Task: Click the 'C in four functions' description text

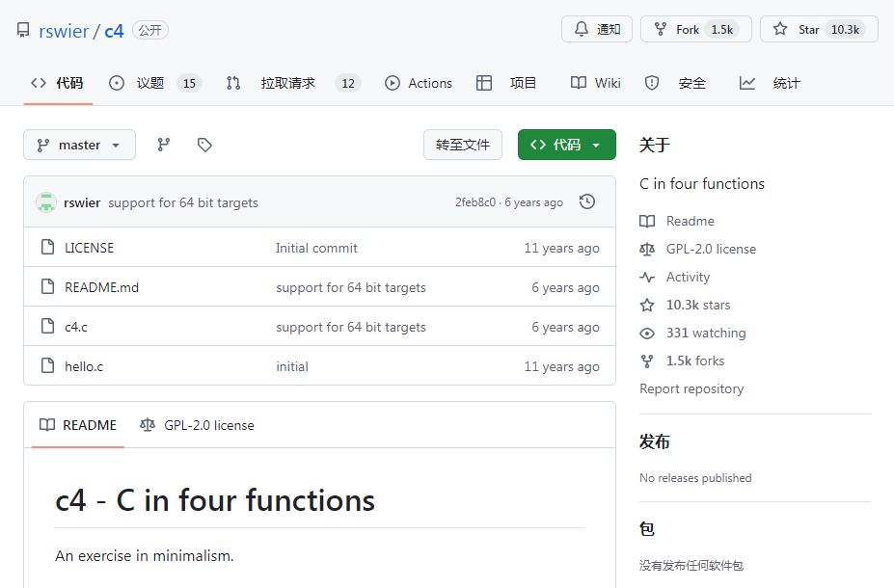Action: (x=702, y=183)
